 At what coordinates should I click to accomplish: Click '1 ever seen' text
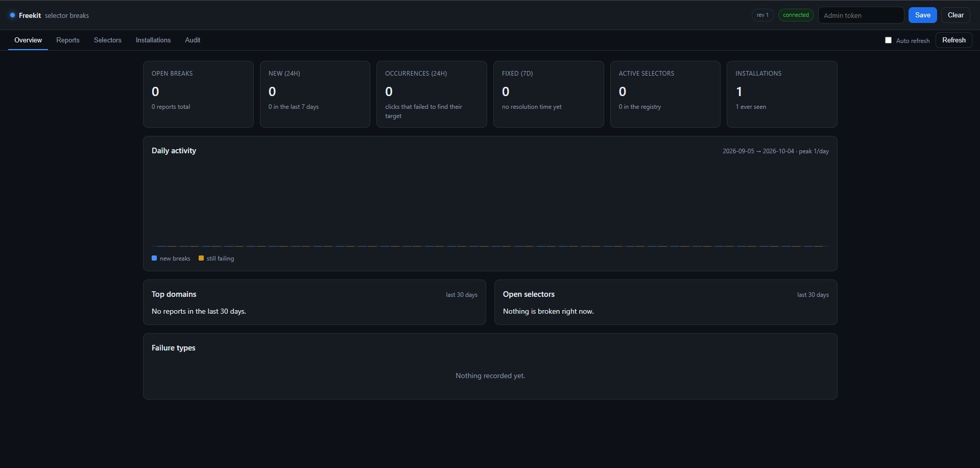751,107
